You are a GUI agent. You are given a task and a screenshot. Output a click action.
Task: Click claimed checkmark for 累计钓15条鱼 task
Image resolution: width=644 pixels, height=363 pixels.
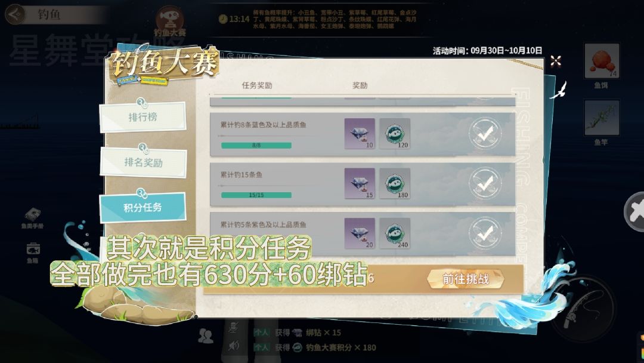pos(485,183)
